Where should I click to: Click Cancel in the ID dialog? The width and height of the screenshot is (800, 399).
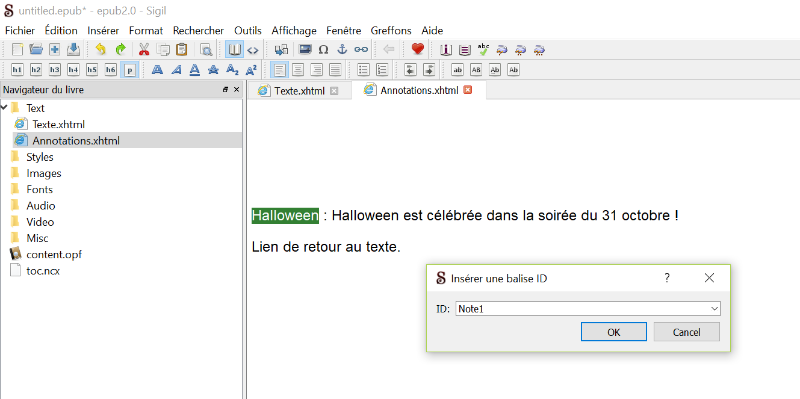(687, 332)
